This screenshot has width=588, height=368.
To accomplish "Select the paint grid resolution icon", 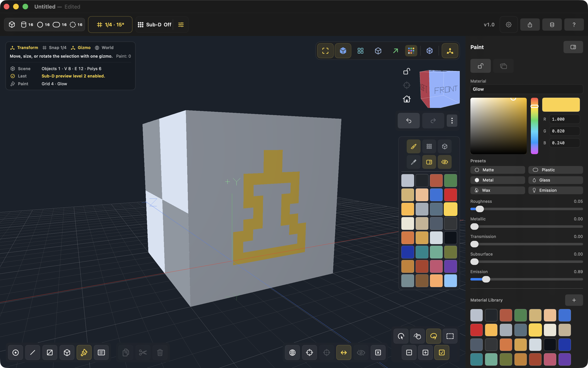I will point(429,146).
